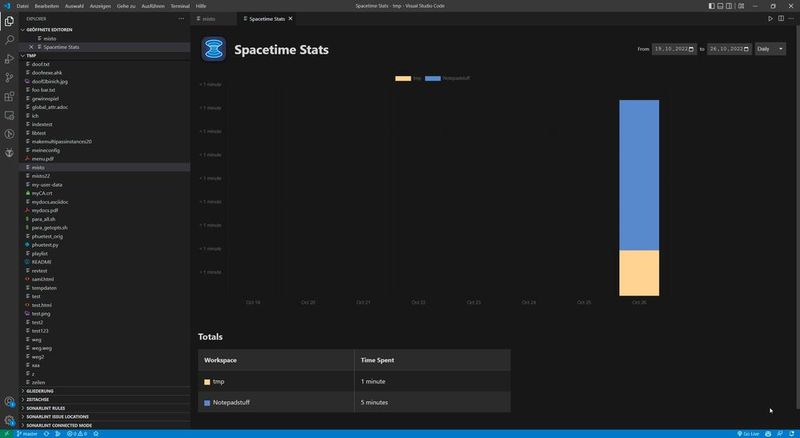Open test.html in explorer
800x438 pixels.
coord(105,305)
